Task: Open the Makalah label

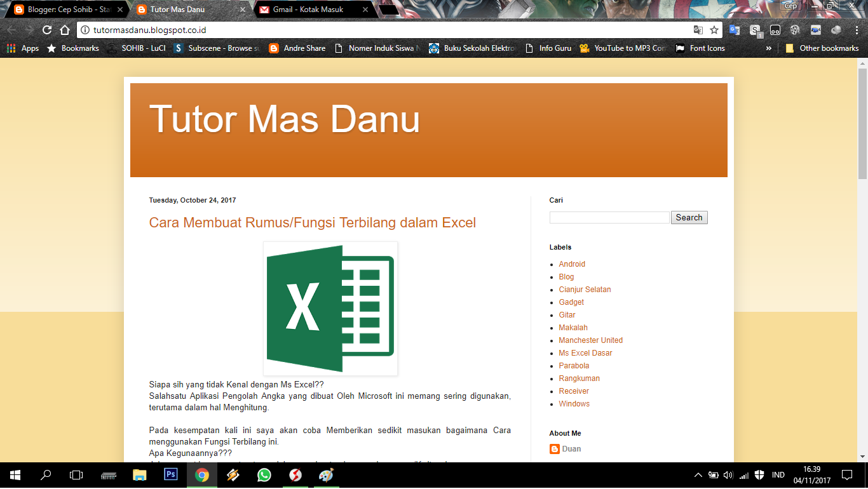Action: (x=573, y=328)
